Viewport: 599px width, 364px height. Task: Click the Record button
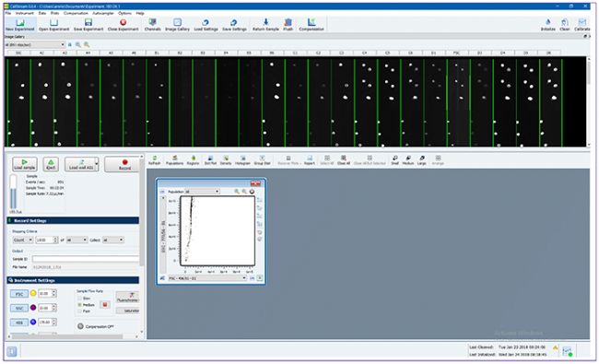[124, 164]
